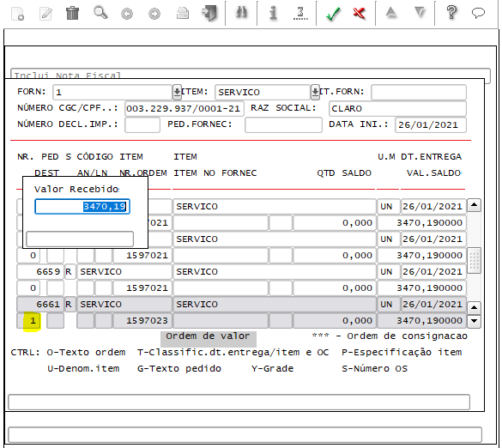Screen dimensions: 502x448
Task: Click the exit door icon in toolbar
Action: [x=209, y=14]
